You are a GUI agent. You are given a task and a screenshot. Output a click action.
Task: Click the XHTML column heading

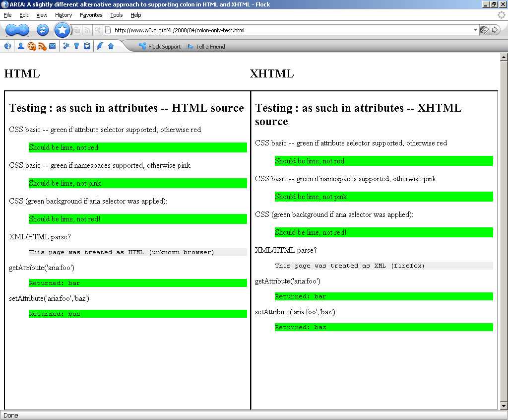[x=272, y=73]
